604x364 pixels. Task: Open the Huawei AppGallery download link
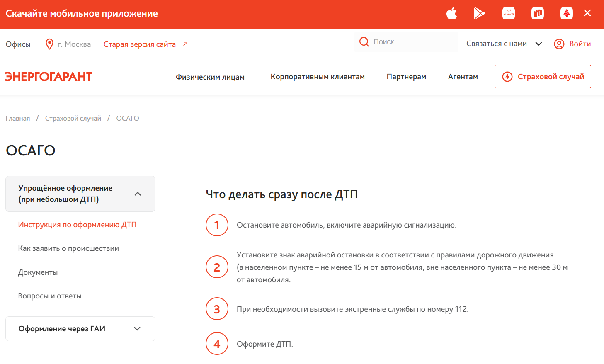pyautogui.click(x=509, y=13)
